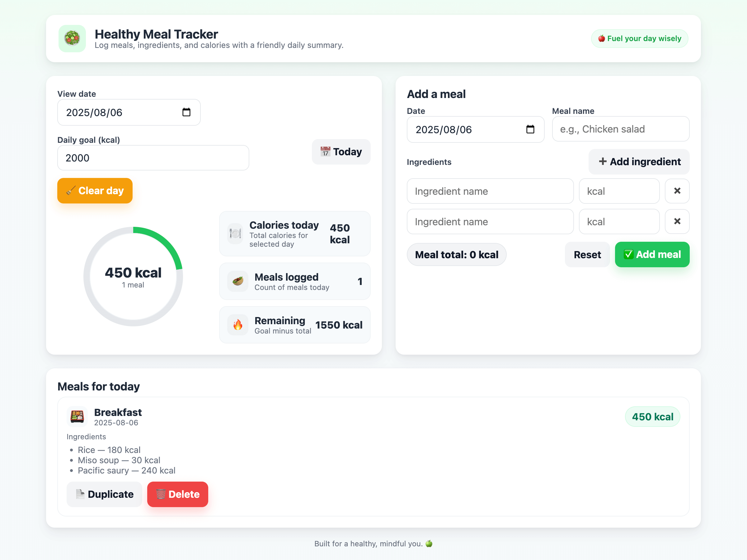Remove the second ingredient row

click(x=677, y=222)
